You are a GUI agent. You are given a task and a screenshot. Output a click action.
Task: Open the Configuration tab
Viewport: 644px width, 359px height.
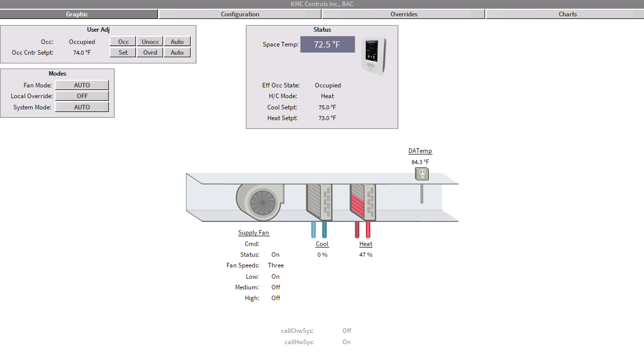240,14
